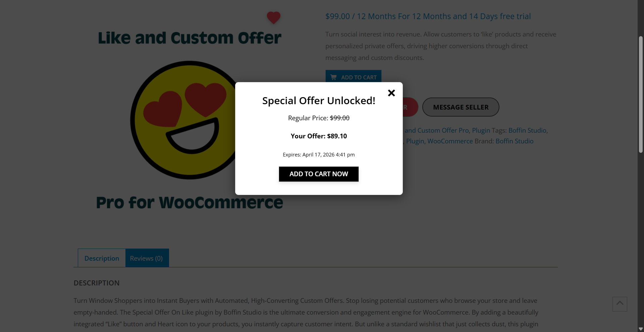Click the cart icon in Add to Cart

tap(333, 77)
